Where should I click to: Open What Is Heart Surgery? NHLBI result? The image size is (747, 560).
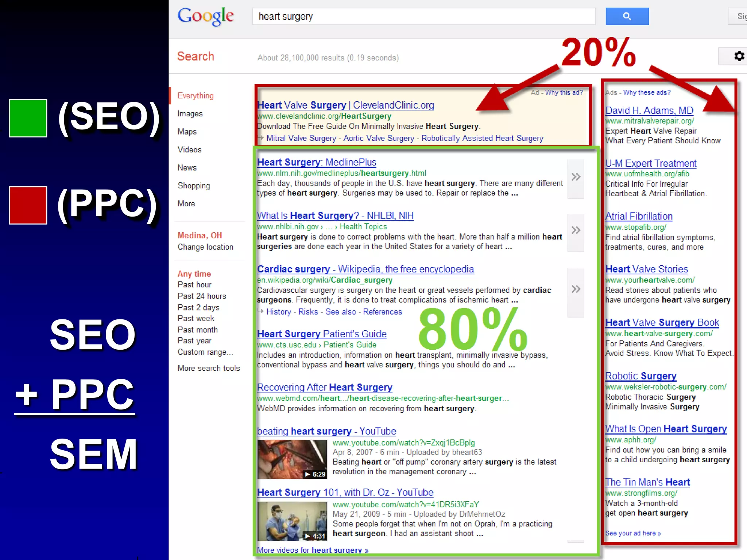click(335, 216)
